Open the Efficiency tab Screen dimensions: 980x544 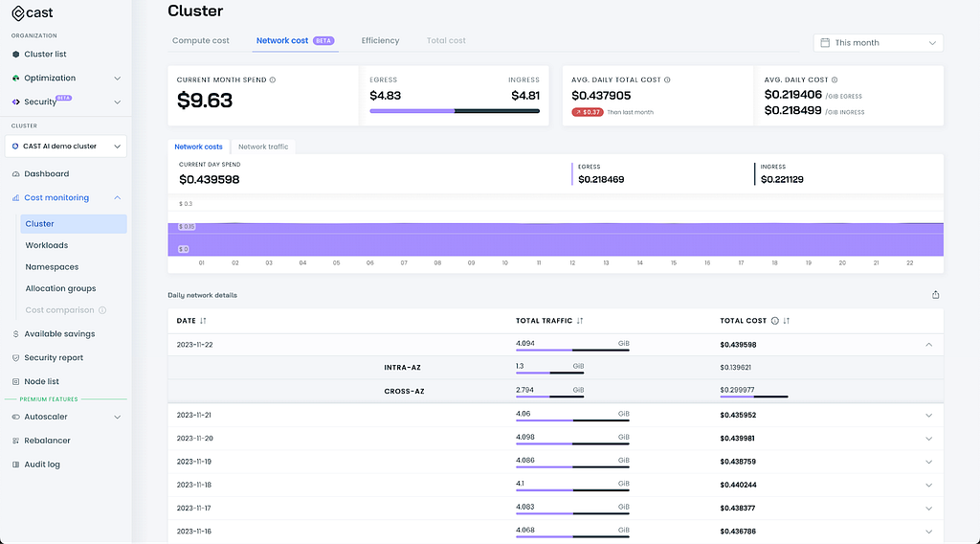point(380,40)
